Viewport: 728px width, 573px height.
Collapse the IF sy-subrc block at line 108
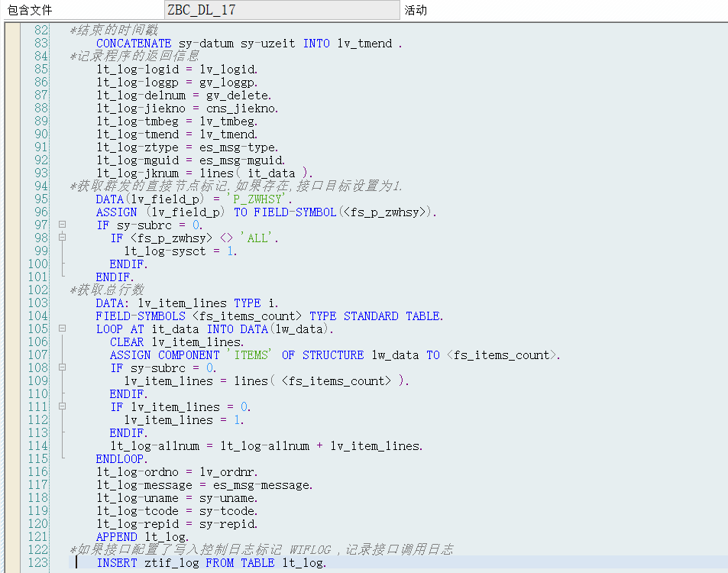point(62,367)
